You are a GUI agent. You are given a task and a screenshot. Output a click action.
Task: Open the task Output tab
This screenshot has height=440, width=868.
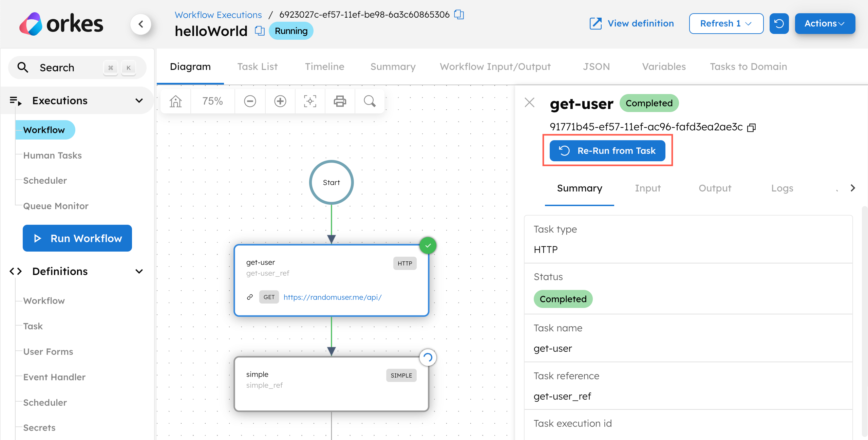(715, 188)
